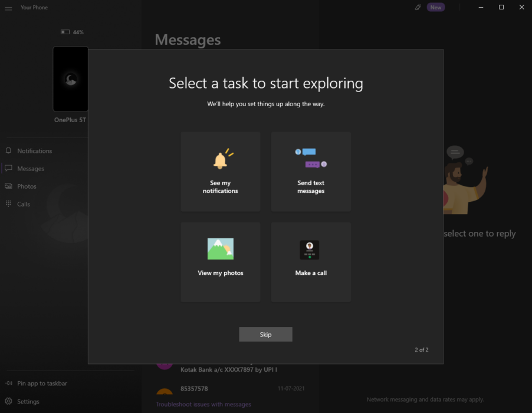Viewport: 532px width, 413px height.
Task: Click the pin-to-taskbar icon
Action: tap(8, 383)
